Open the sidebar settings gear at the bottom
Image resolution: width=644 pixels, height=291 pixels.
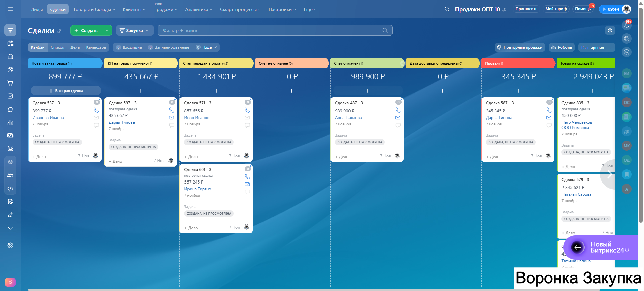coord(10,245)
